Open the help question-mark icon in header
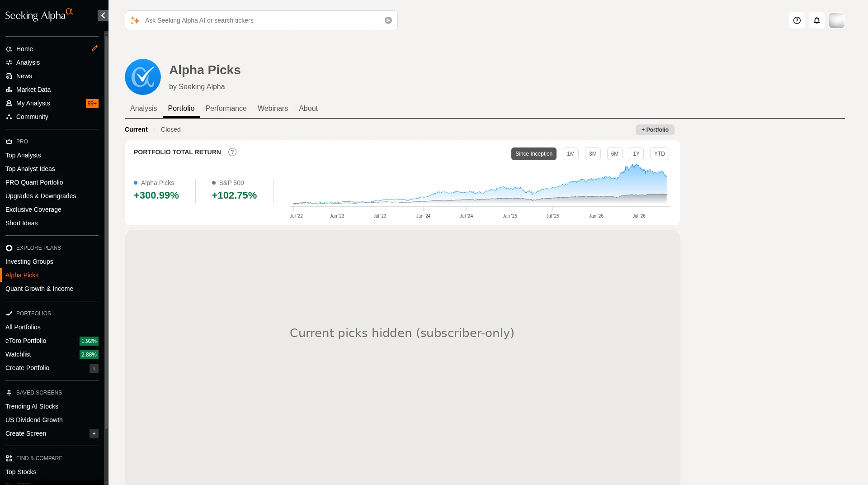 click(x=797, y=20)
